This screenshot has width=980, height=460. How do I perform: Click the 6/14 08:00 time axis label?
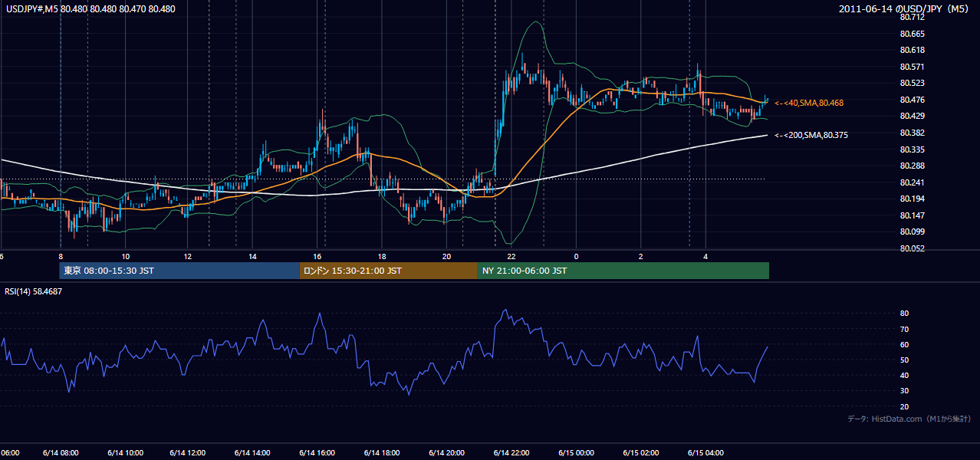[x=61, y=453]
